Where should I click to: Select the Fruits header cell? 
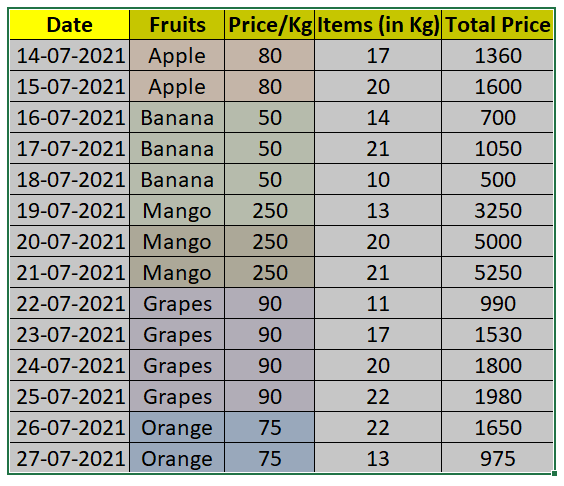pyautogui.click(x=177, y=24)
